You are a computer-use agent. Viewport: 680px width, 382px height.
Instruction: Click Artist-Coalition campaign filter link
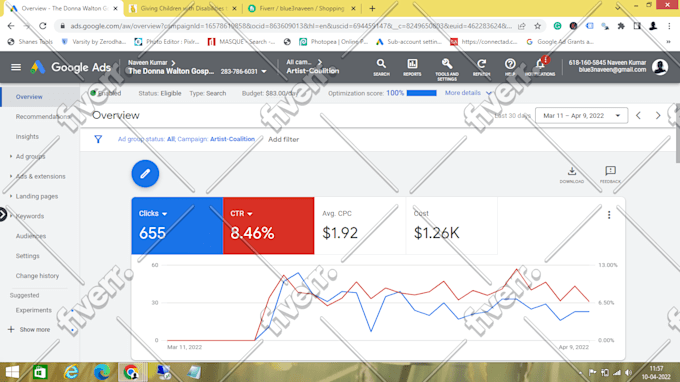pyautogui.click(x=232, y=139)
